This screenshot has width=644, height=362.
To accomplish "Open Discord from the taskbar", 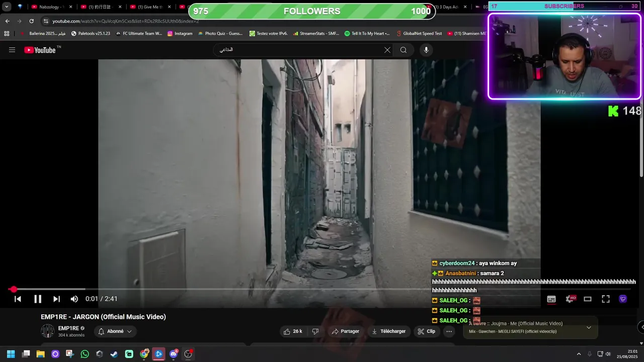I will point(174,354).
